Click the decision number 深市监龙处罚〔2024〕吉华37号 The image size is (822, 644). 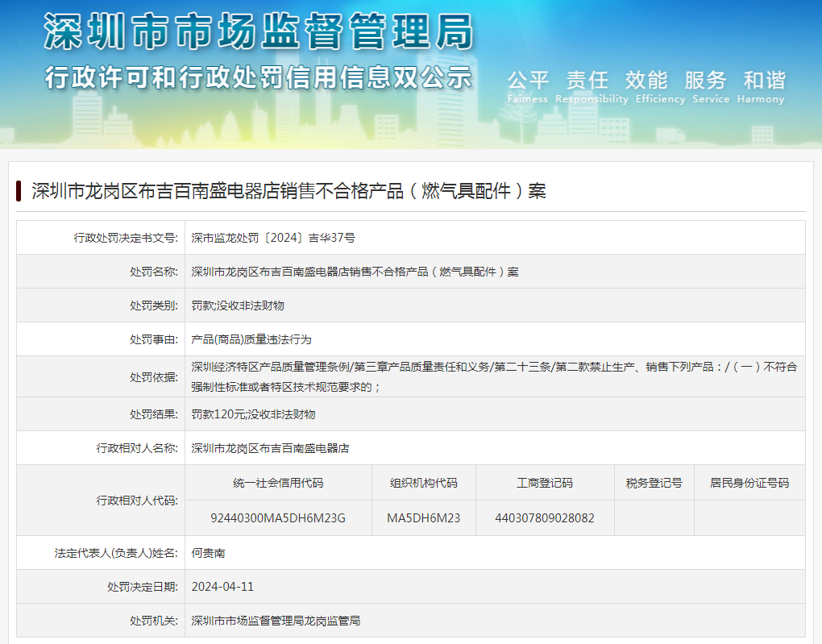pyautogui.click(x=273, y=238)
